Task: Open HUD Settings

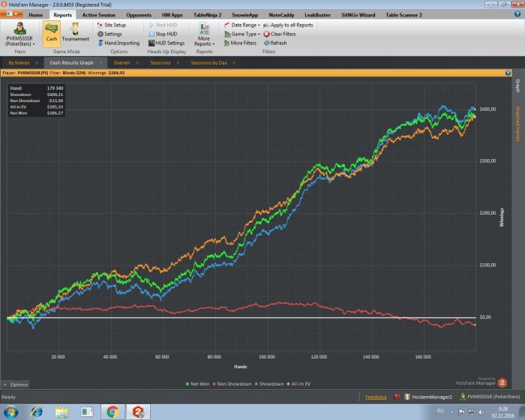Action: pyautogui.click(x=165, y=43)
